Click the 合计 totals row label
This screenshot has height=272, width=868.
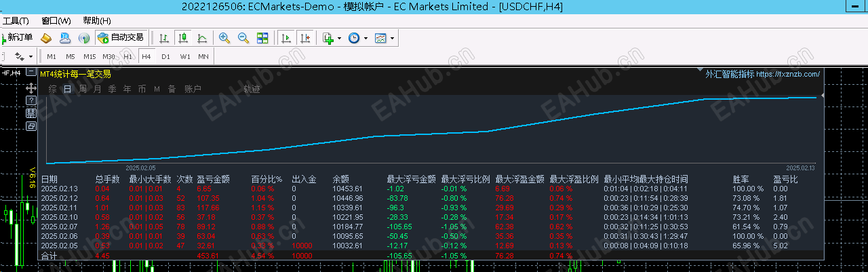50,256
